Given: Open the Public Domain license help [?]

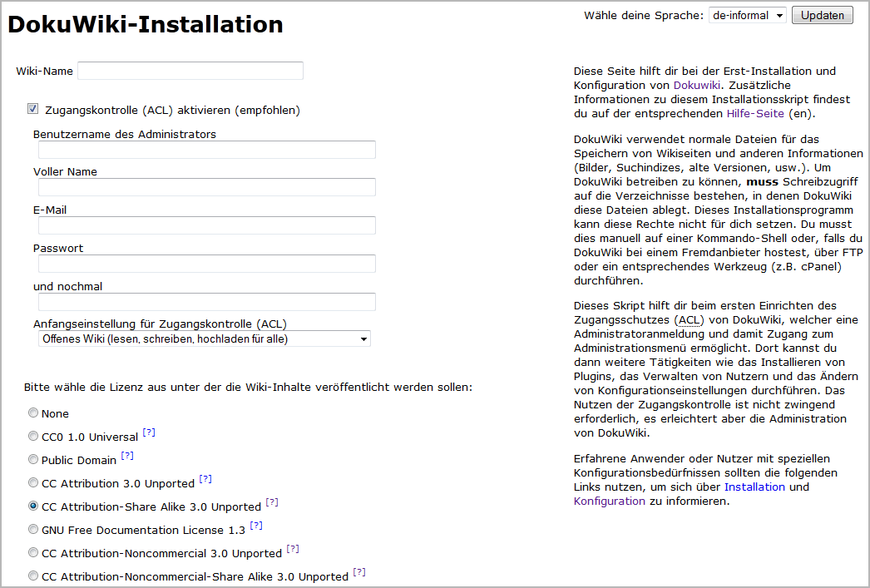Looking at the screenshot, I should [x=127, y=456].
